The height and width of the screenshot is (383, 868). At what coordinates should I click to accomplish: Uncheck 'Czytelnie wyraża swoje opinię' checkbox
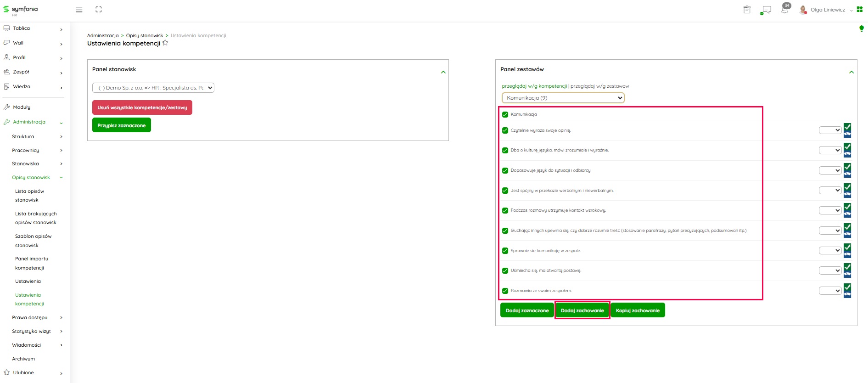click(505, 130)
